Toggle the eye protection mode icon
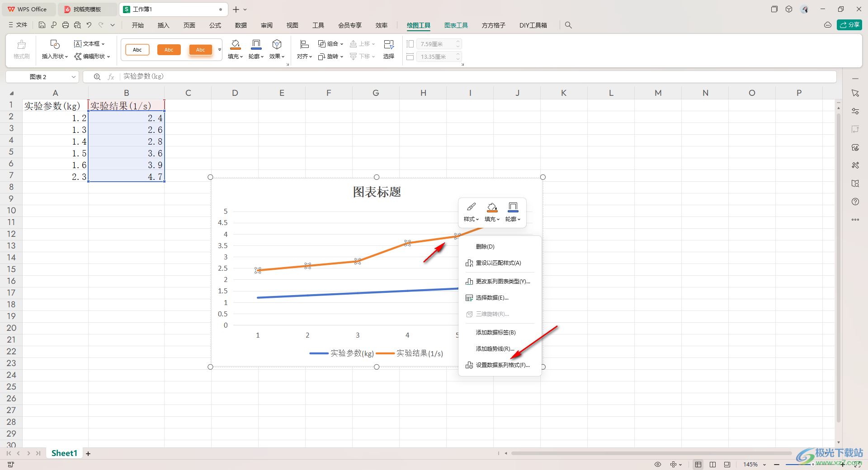 tap(658, 465)
